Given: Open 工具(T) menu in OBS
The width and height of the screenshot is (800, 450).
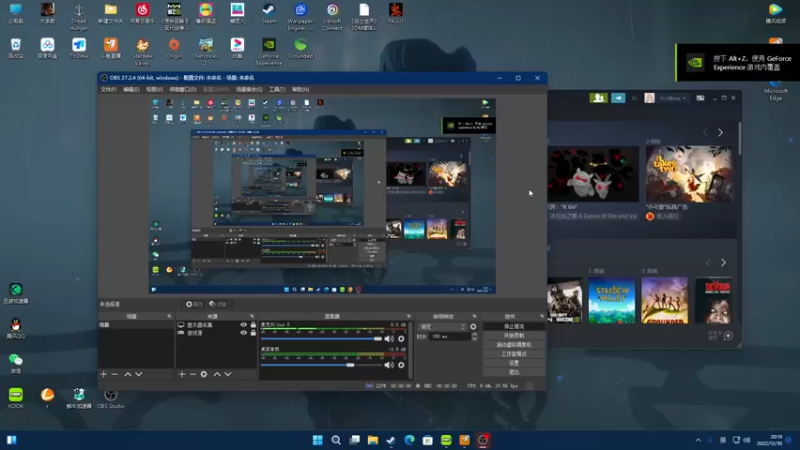Looking at the screenshot, I should pyautogui.click(x=277, y=89).
